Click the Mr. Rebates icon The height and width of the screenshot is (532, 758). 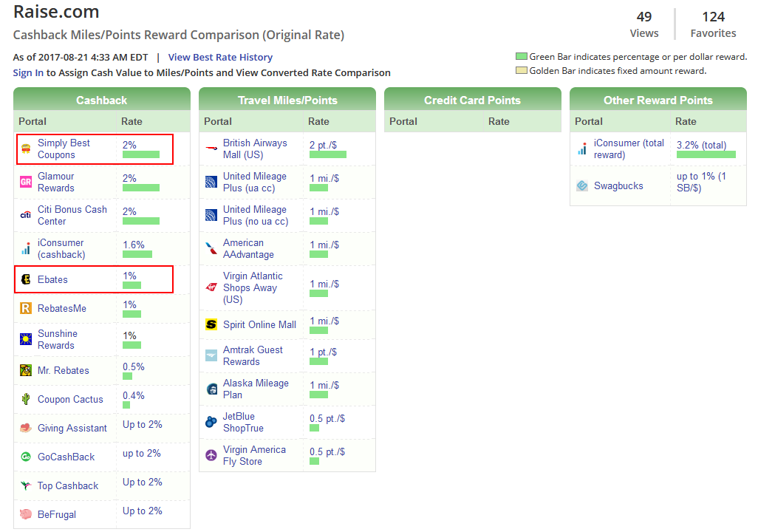coord(26,370)
